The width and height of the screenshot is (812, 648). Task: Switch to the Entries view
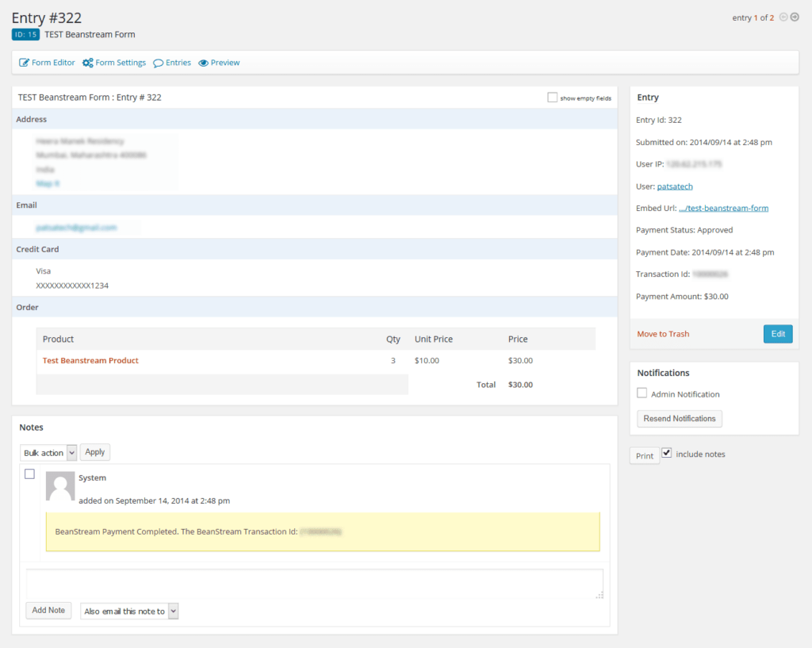[x=178, y=62]
